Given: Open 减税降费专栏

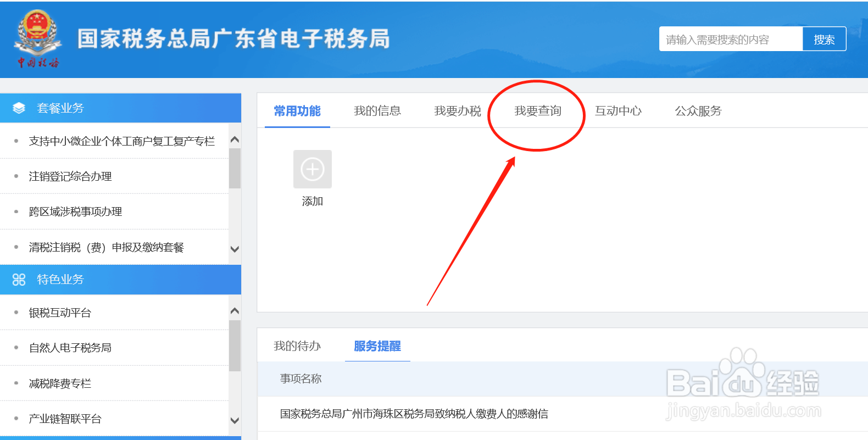Looking at the screenshot, I should (60, 383).
